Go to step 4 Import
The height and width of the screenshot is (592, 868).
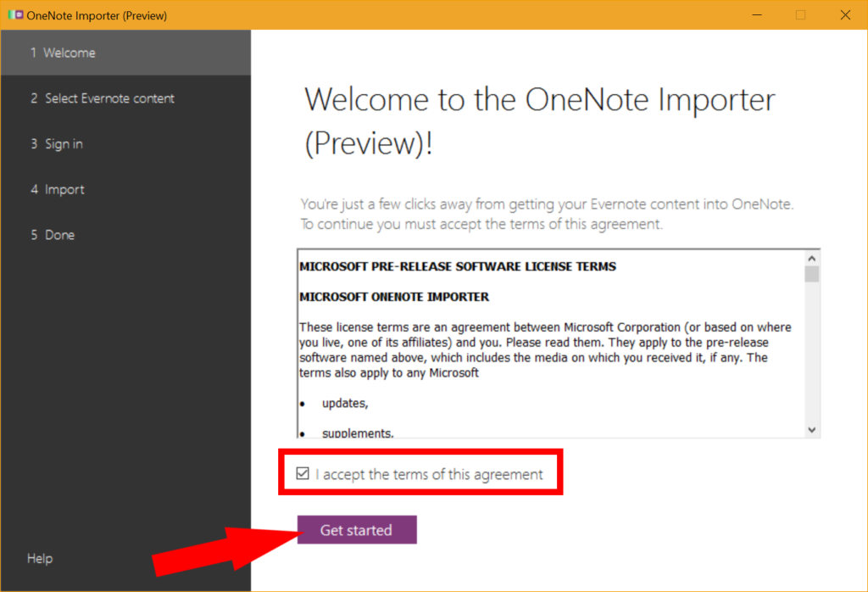(x=125, y=189)
